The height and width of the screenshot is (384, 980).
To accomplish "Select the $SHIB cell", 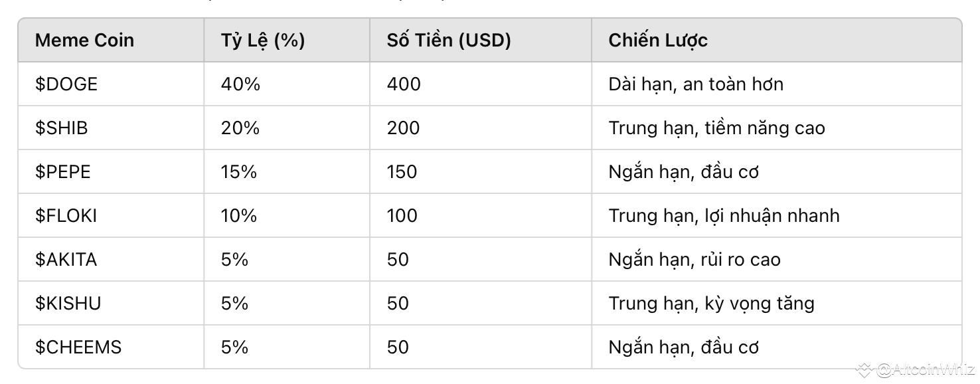I will pyautogui.click(x=111, y=128).
